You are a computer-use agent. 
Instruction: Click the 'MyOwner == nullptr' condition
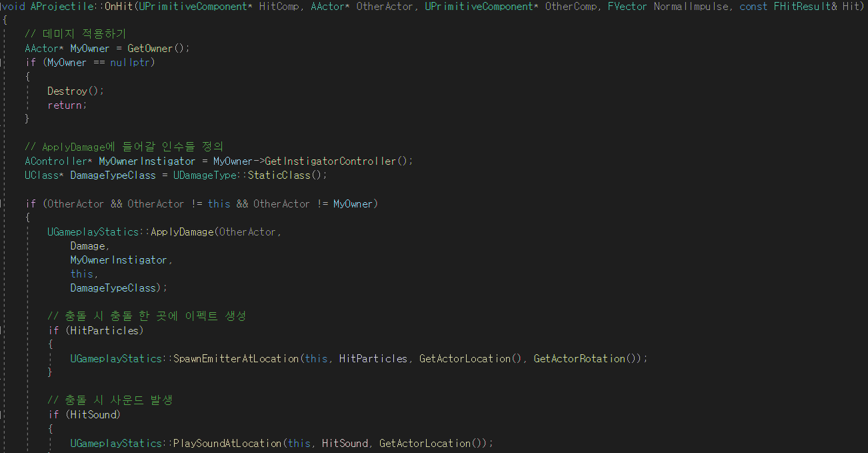point(97,63)
